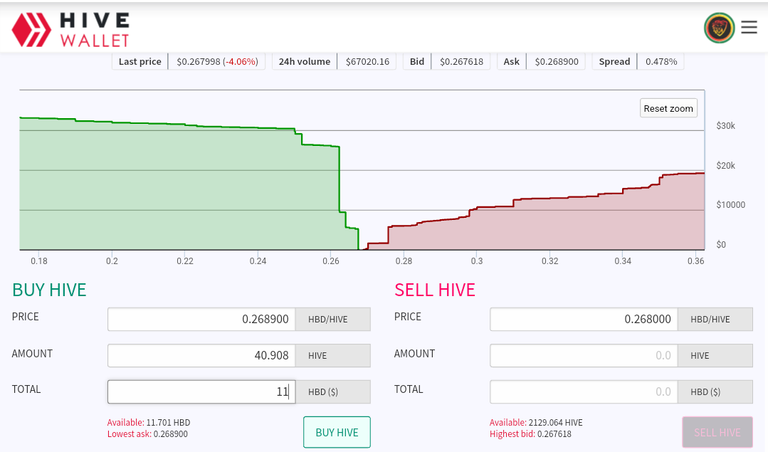This screenshot has width=768, height=452.
Task: Click the 0.26 x-axis label
Action: pos(331,261)
